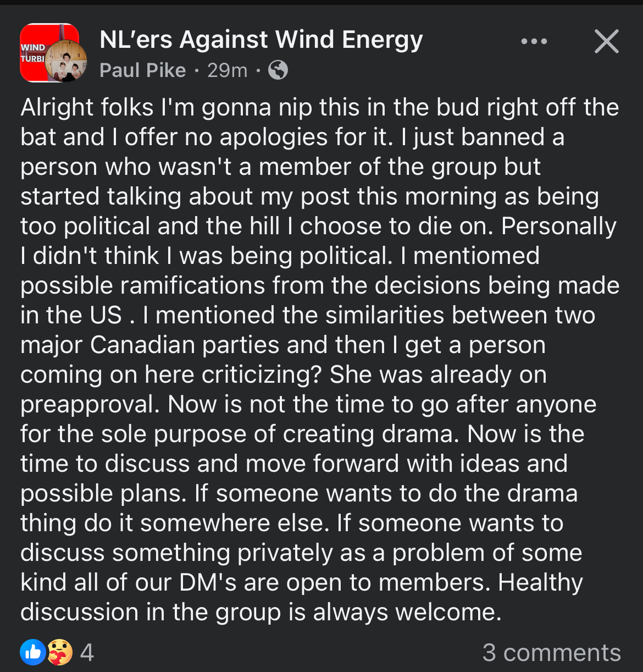Click the word "criticizing?" in the post
This screenshot has width=643, height=672.
click(x=261, y=374)
